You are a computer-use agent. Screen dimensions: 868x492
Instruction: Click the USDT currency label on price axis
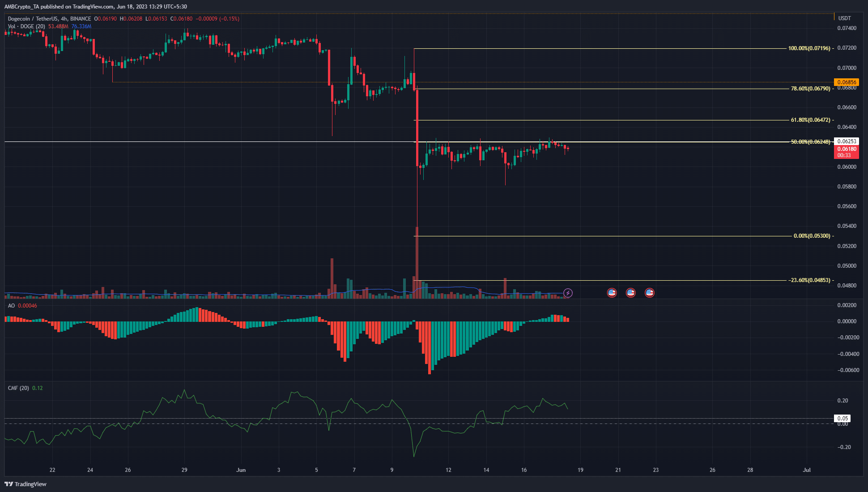point(845,18)
